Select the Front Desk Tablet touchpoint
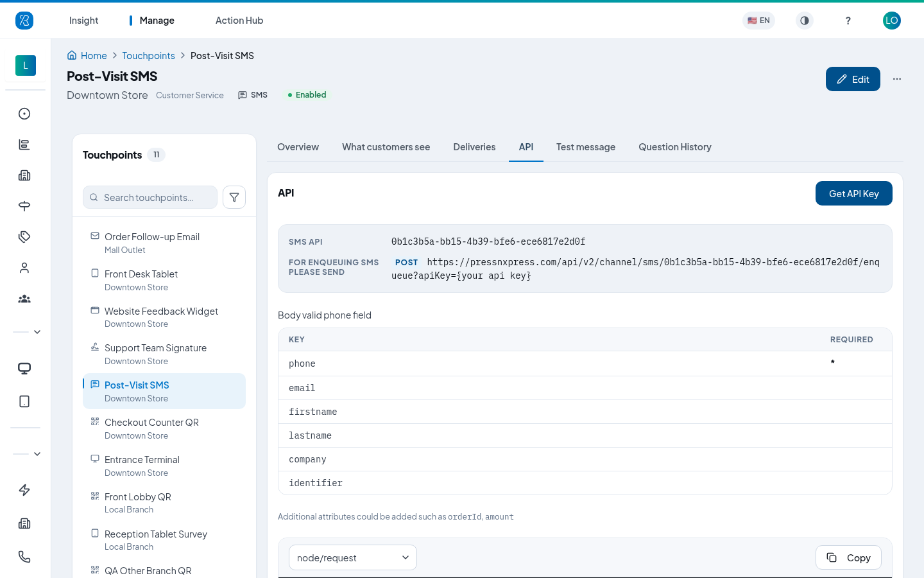Image resolution: width=924 pixels, height=578 pixels. (x=164, y=280)
